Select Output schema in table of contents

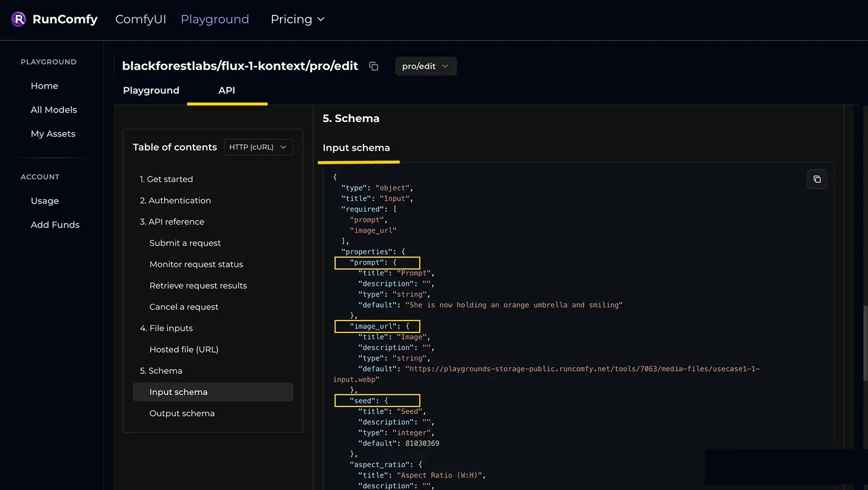coord(182,413)
